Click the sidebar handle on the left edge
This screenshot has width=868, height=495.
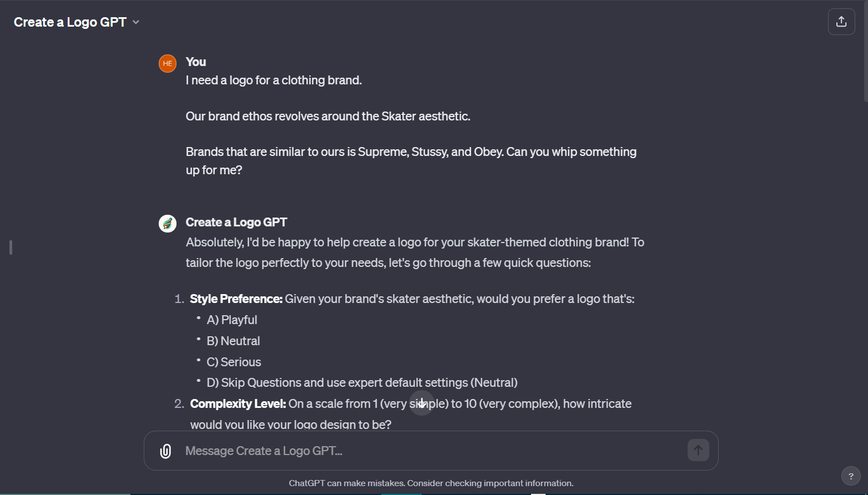(10, 247)
